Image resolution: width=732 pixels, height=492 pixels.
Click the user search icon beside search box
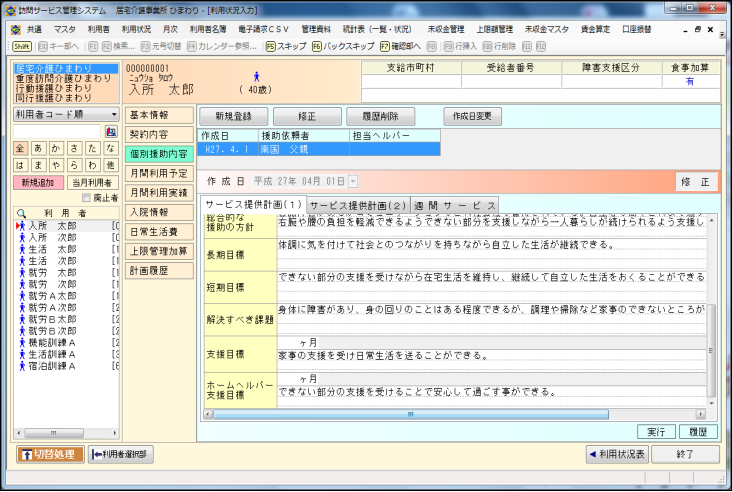click(111, 132)
